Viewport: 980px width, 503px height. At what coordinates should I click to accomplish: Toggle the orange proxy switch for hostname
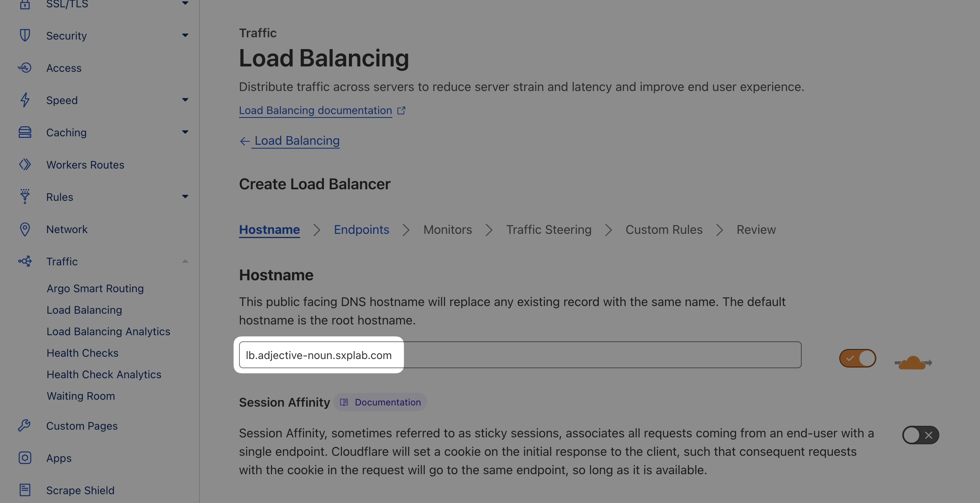[x=858, y=358]
